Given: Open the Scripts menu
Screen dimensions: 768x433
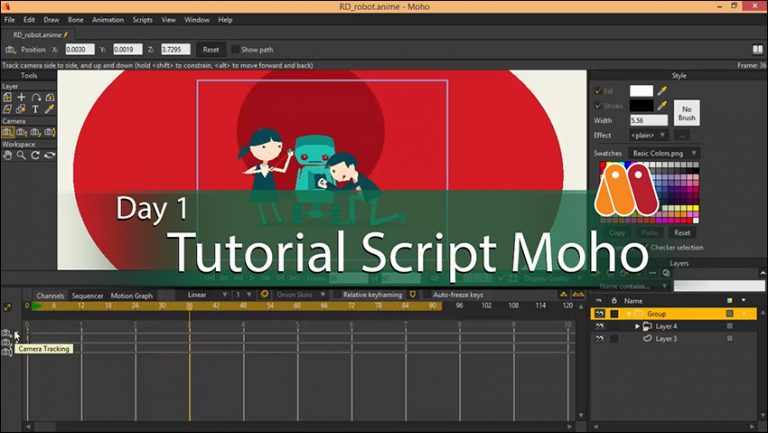Looking at the screenshot, I should pyautogui.click(x=143, y=20).
